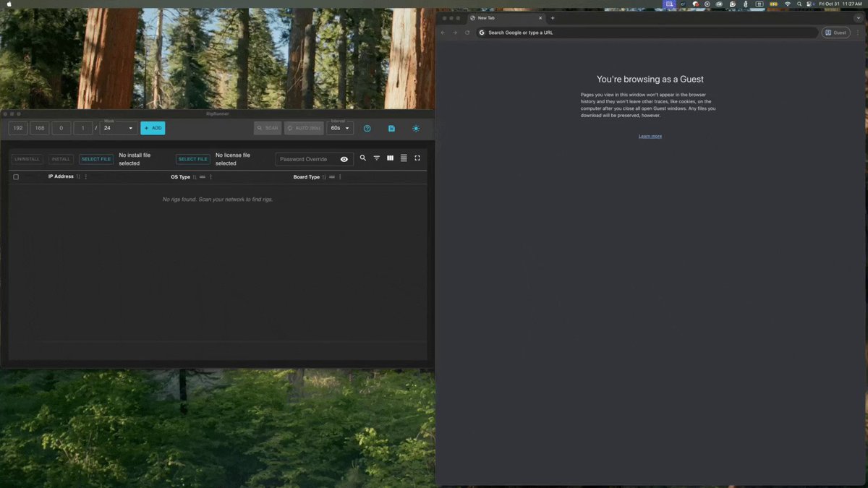Follow the Learn more link
The height and width of the screenshot is (488, 868).
coord(650,136)
